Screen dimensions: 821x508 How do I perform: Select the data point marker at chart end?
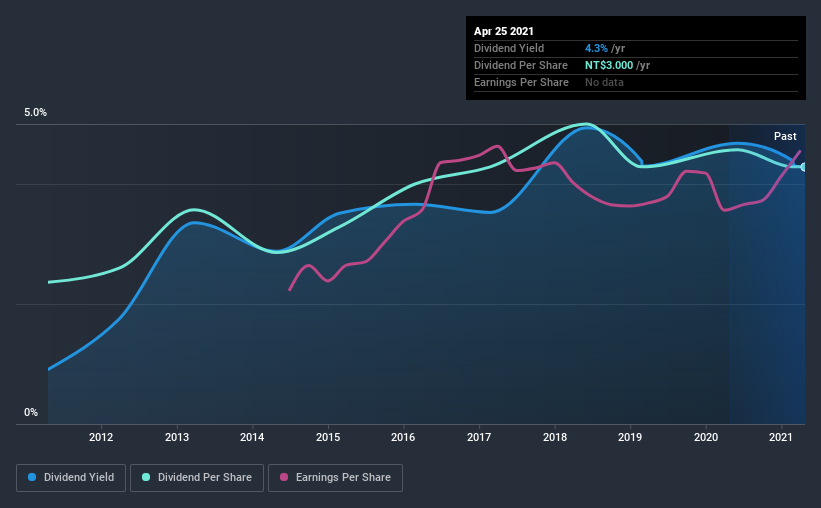804,167
